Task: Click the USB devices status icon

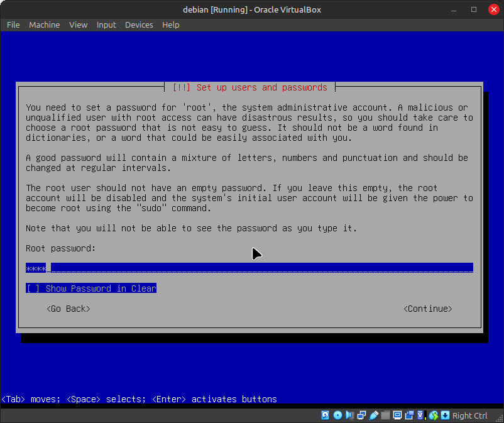Action: 373,415
